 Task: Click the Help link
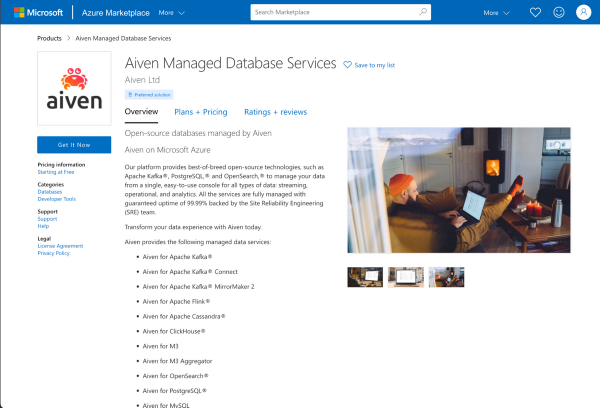[43, 226]
